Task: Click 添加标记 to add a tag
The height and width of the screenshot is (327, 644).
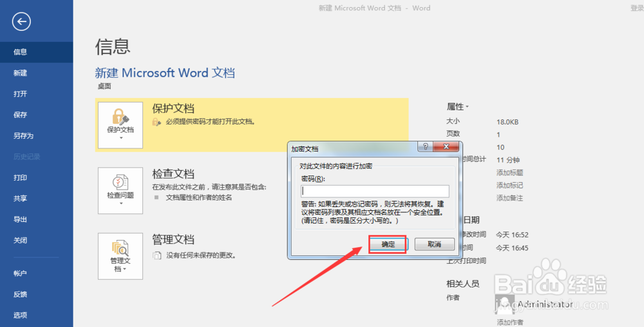Action: coord(509,186)
